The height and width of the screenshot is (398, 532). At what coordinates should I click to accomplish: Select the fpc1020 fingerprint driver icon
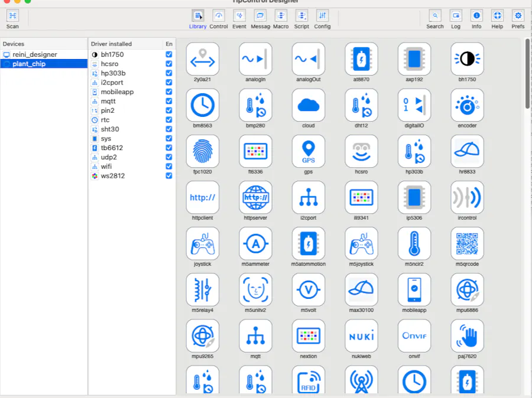coord(202,151)
